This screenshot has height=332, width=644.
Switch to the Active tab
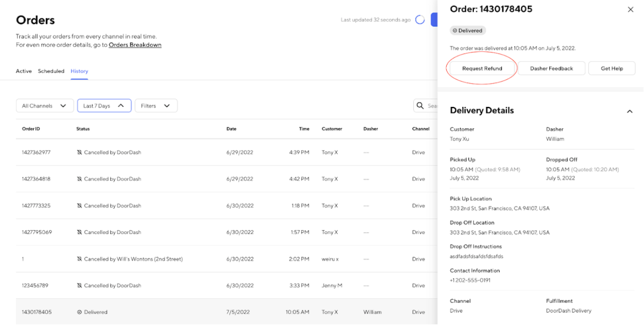23,71
